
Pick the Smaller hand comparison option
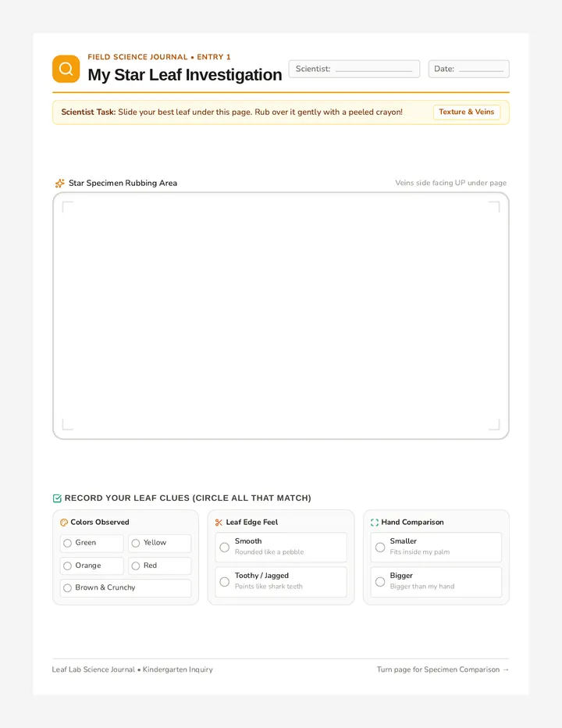(x=436, y=547)
